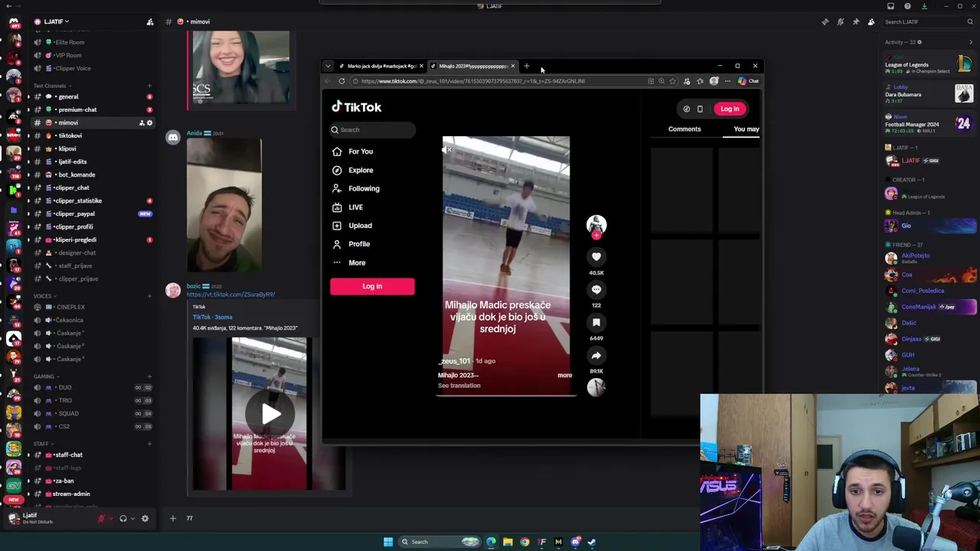This screenshot has height=551, width=980.
Task: Open headphone output options arrow
Action: coord(132,518)
